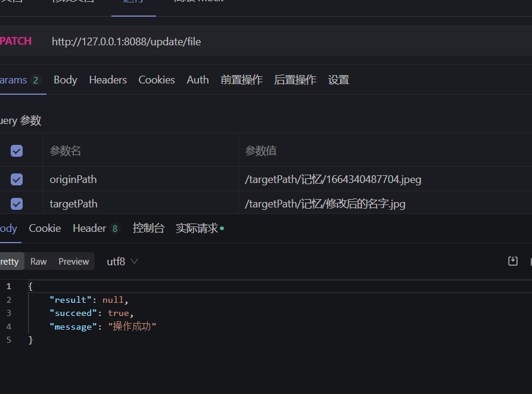Screen dimensions: 532x394
Task: Open the Headers request tab
Action: click(x=107, y=79)
